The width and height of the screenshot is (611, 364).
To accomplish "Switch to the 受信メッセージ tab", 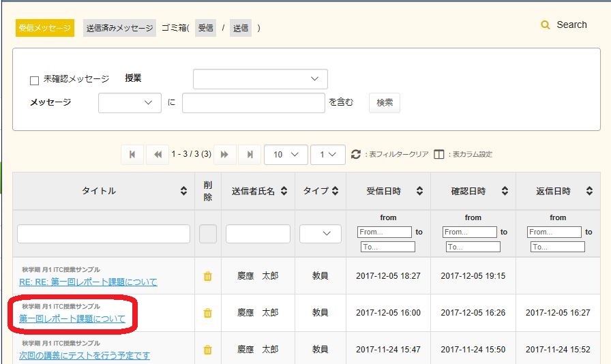I will click(45, 28).
